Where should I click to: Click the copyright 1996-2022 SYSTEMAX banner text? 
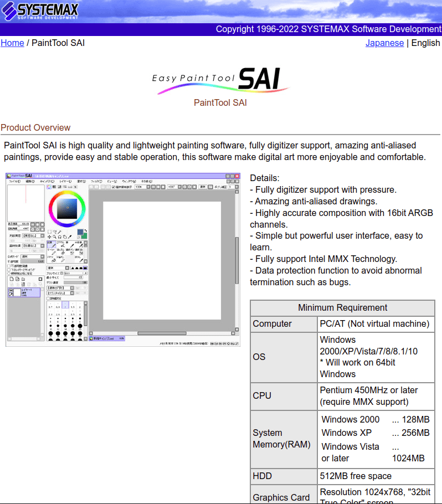[328, 29]
